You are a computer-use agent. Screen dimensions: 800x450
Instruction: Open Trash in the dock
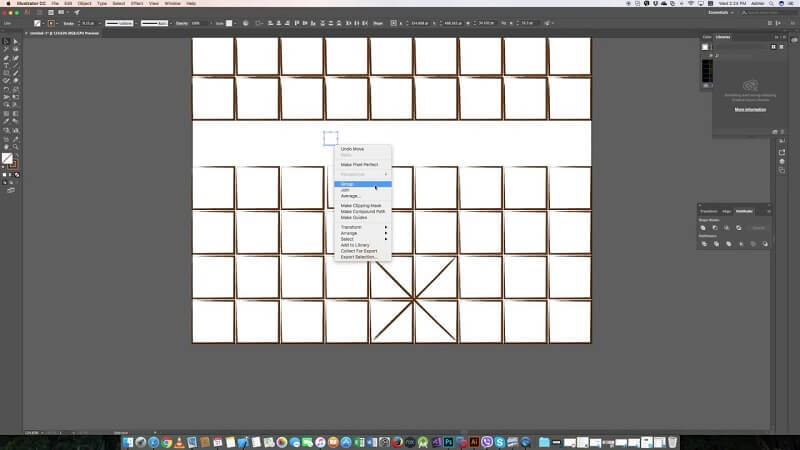673,442
